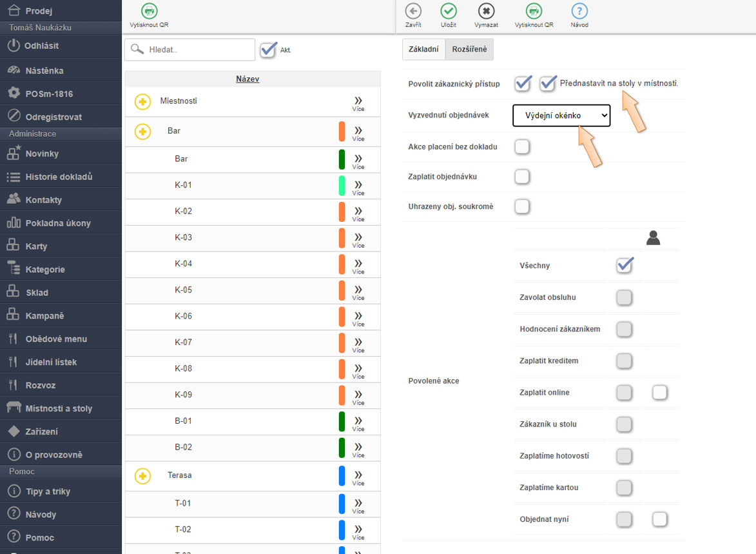Image resolution: width=756 pixels, height=554 pixels.
Task: Open the Vyzvednutí objednávek dropdown
Action: point(561,115)
